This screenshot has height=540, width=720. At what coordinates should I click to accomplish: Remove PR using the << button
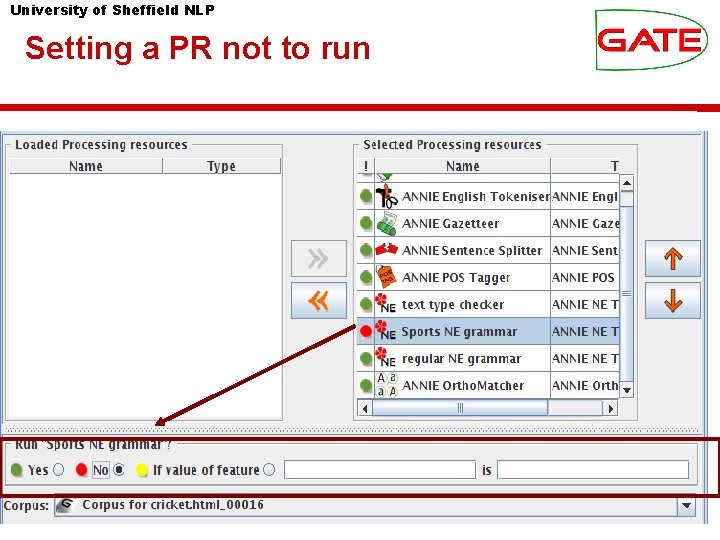coord(319,301)
